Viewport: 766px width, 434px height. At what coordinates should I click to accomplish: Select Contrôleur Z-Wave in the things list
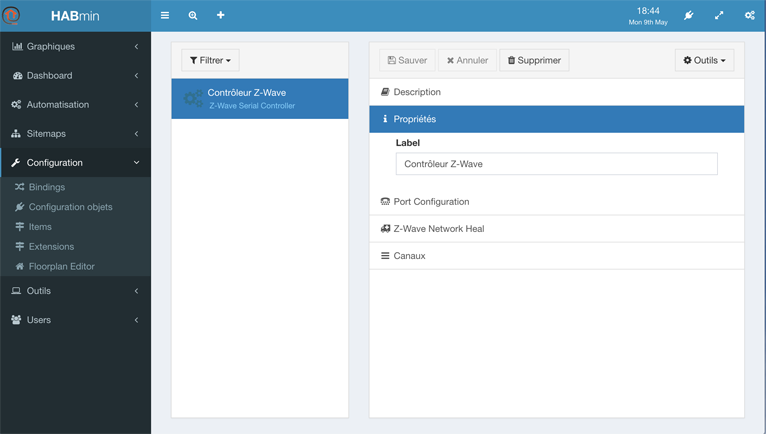(260, 99)
